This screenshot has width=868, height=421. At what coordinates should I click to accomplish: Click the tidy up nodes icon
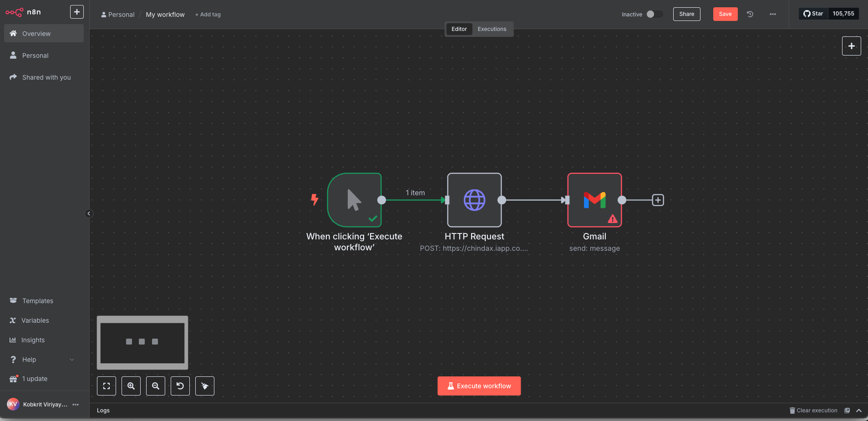[205, 386]
